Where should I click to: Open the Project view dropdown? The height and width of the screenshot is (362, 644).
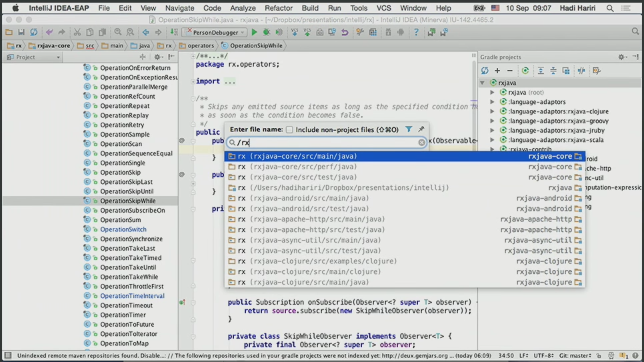pyautogui.click(x=34, y=57)
